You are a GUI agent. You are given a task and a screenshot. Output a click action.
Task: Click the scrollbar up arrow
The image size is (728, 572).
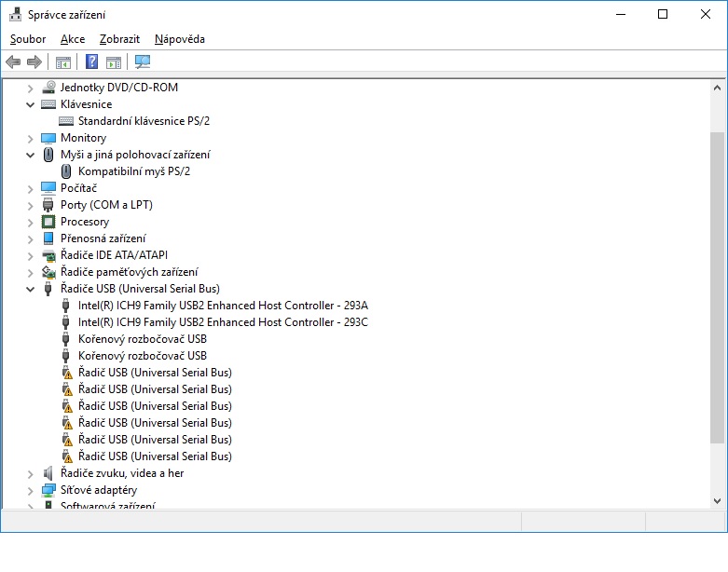click(x=717, y=88)
